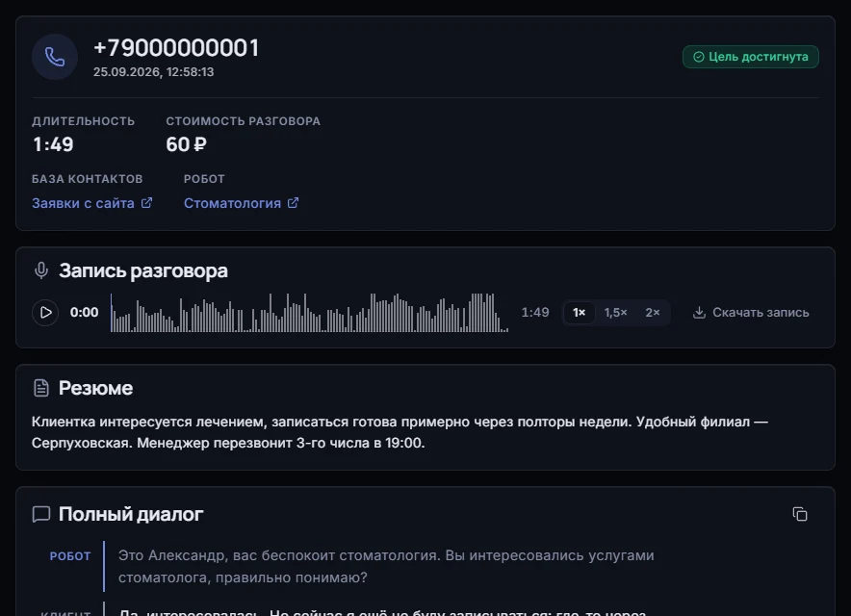Download the recording via Скачать запись
The image size is (851, 616).
(751, 313)
